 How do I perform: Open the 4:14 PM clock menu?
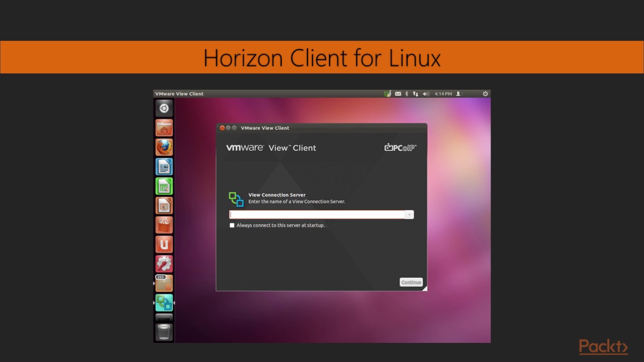tap(443, 94)
